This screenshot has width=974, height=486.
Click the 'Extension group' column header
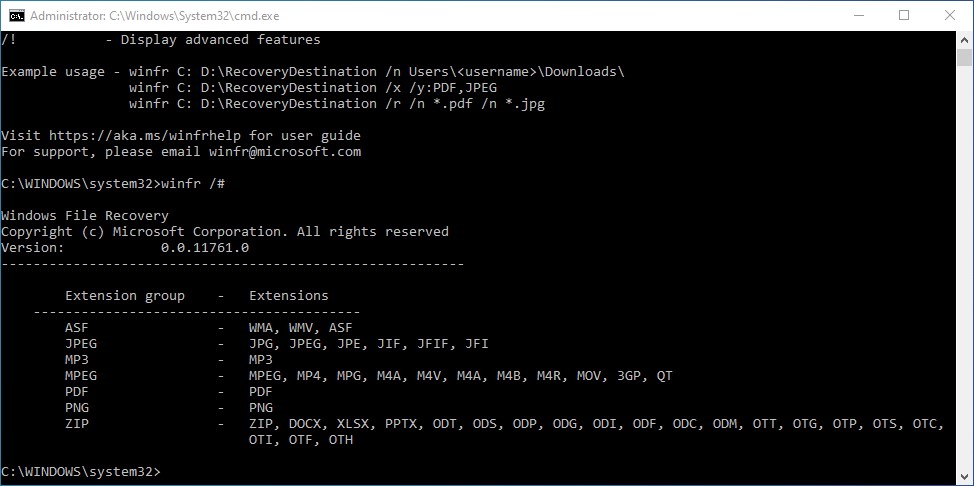tap(125, 296)
